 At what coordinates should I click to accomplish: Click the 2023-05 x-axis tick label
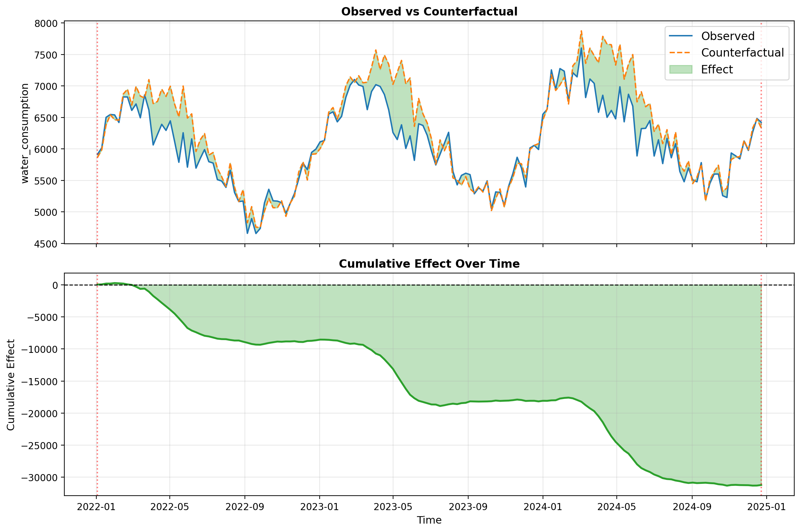(393, 507)
